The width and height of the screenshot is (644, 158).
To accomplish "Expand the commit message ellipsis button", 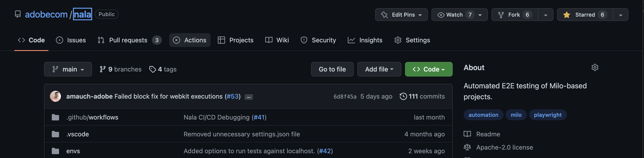I will point(249,97).
